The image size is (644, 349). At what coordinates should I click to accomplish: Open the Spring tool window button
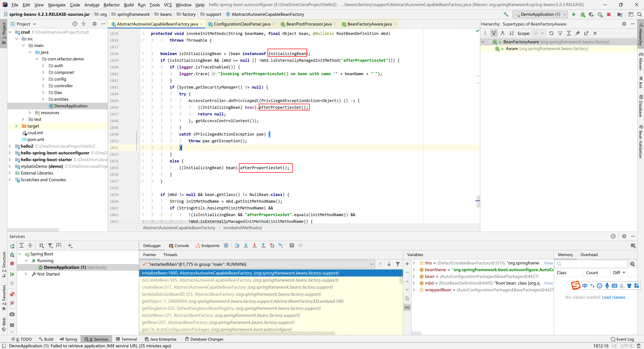click(x=68, y=339)
